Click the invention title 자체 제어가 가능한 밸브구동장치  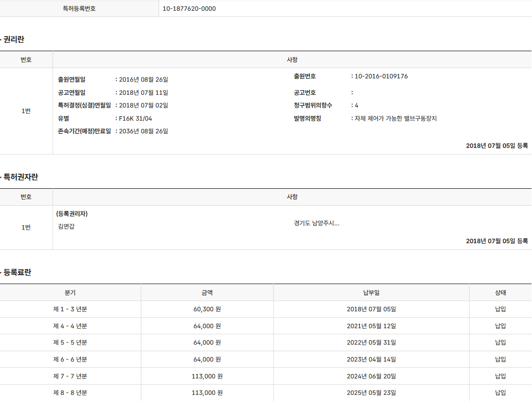tap(396, 118)
